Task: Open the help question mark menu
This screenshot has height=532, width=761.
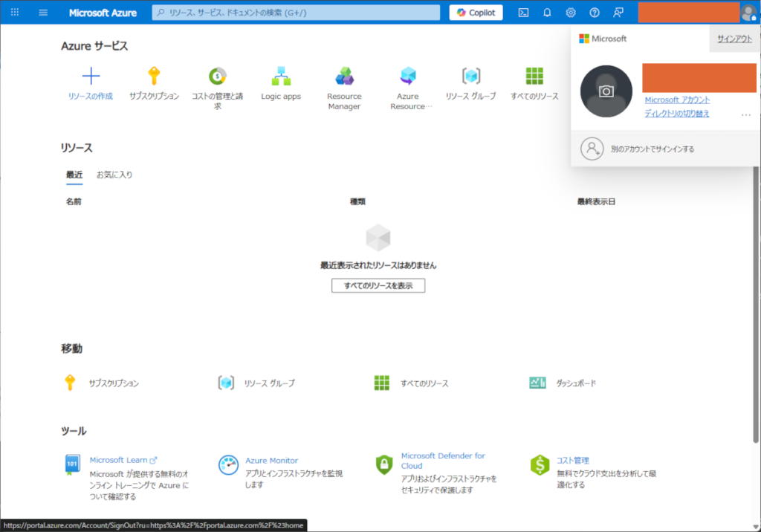Action: [x=595, y=13]
